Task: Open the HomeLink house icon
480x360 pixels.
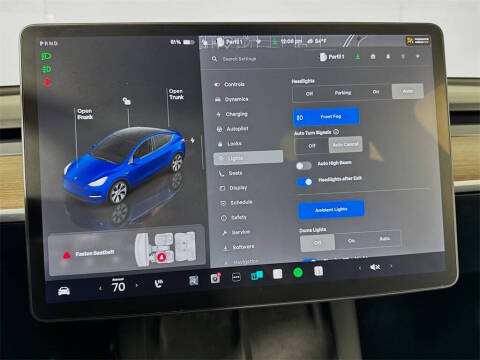Action: [x=373, y=57]
